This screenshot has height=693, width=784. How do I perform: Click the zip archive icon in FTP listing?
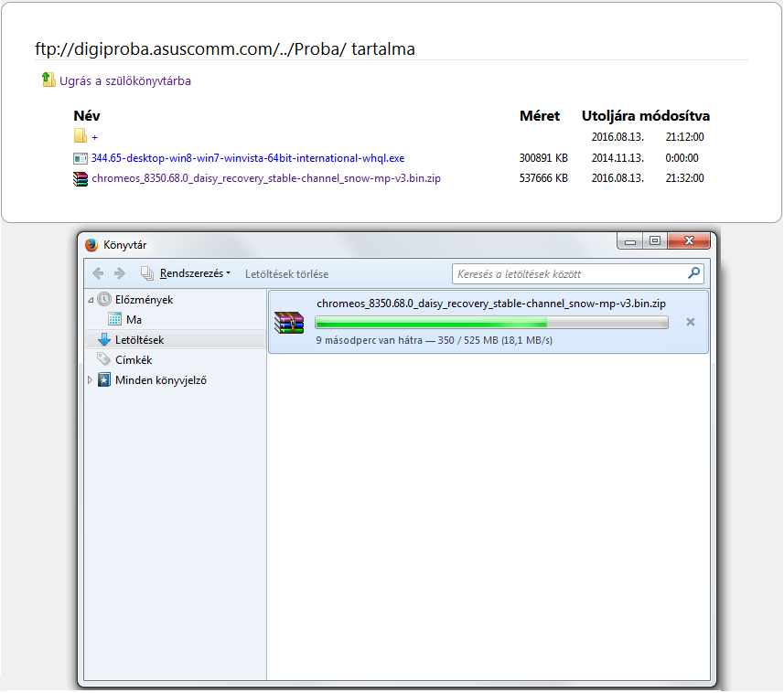(80, 179)
